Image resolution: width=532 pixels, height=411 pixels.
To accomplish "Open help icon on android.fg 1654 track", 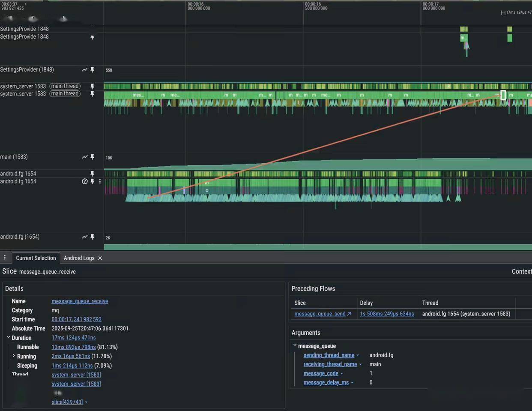I will point(85,182).
